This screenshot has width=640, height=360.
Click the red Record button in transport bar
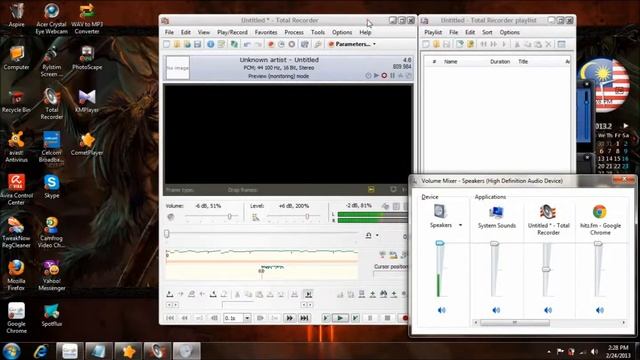(404, 318)
